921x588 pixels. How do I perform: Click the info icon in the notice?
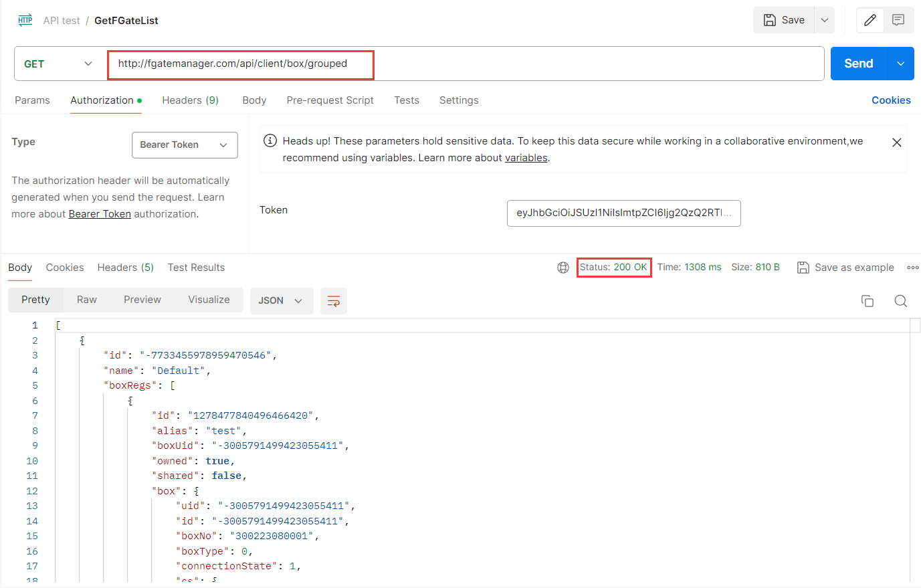point(270,140)
